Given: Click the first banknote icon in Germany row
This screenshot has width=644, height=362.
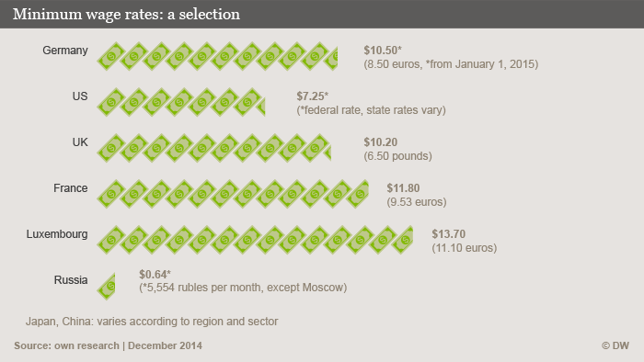Looking at the screenshot, I should [x=111, y=56].
